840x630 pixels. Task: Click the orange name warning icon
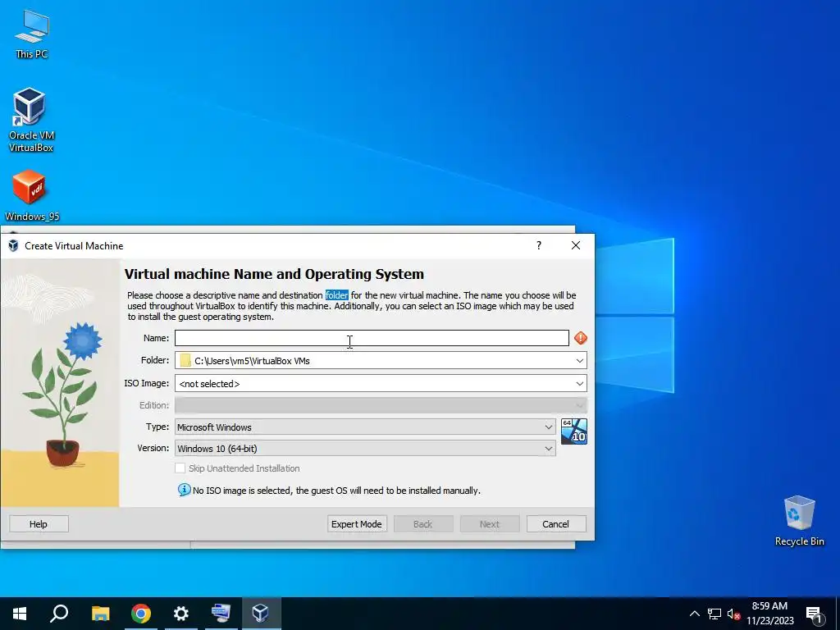pos(580,338)
